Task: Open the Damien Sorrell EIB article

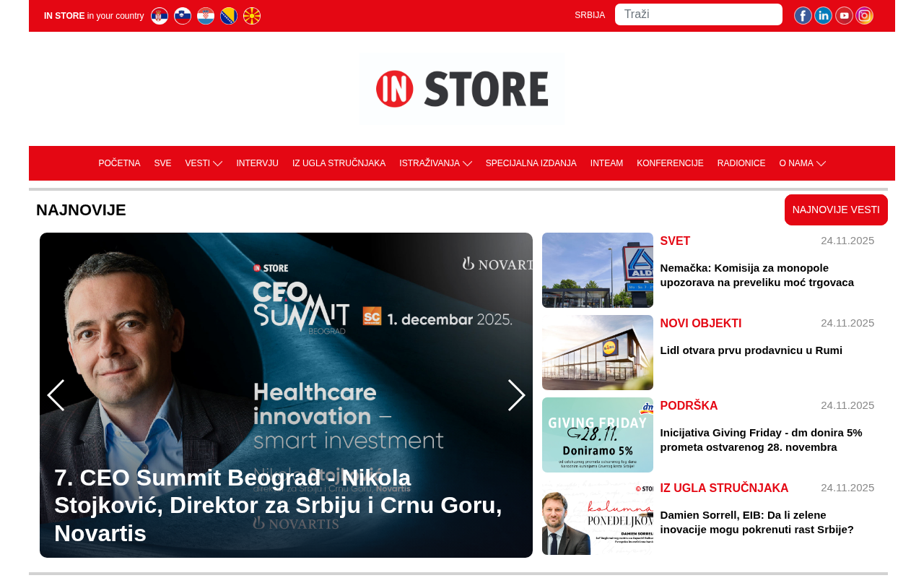Action: [x=757, y=522]
